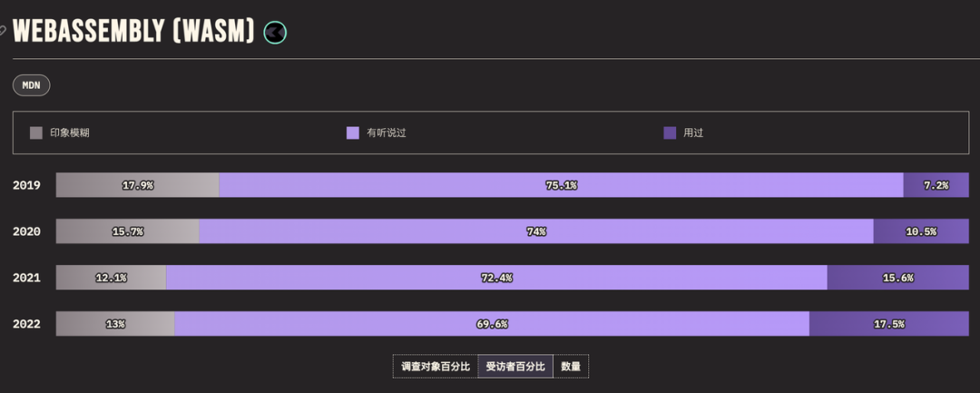The image size is (980, 393).
Task: Switch to 调查对象百分比 view
Action: coord(436,367)
